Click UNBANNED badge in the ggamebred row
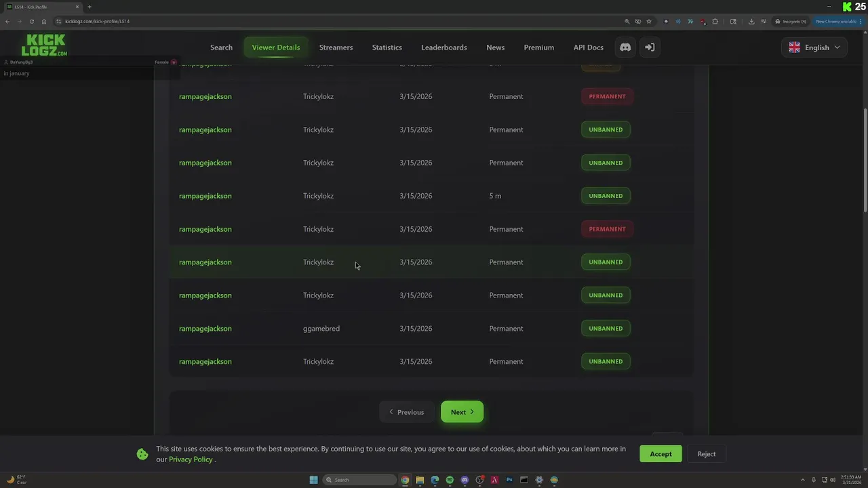 606,329
